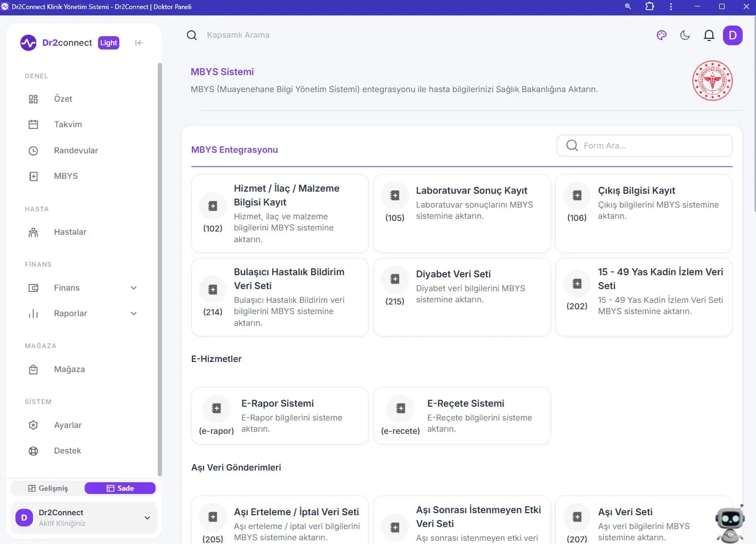Click the search magnifier icon in top bar
Screen dimensions: 756x544
tap(192, 35)
